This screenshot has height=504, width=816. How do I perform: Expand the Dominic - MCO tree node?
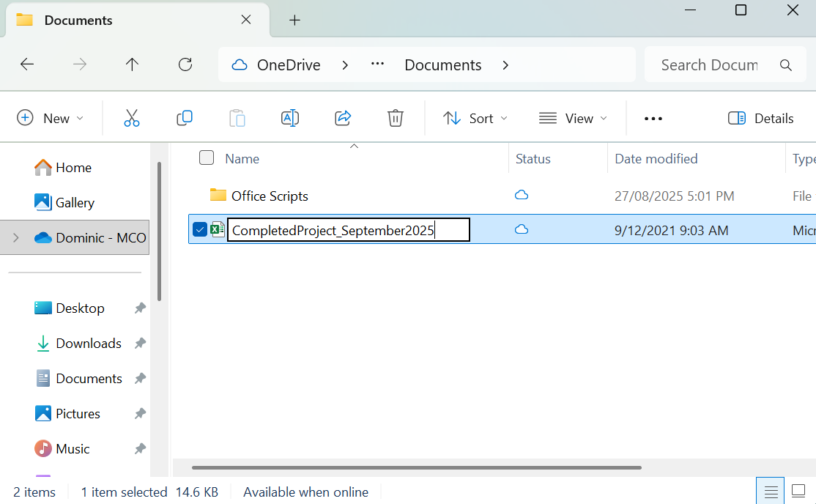click(x=15, y=237)
